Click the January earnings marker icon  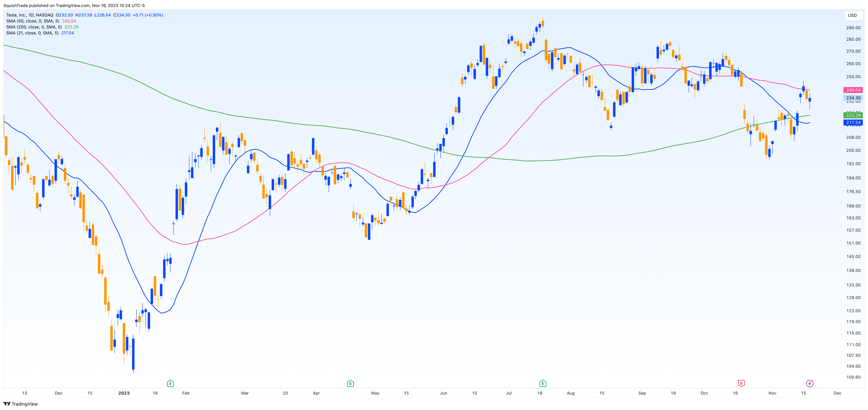[x=170, y=383]
